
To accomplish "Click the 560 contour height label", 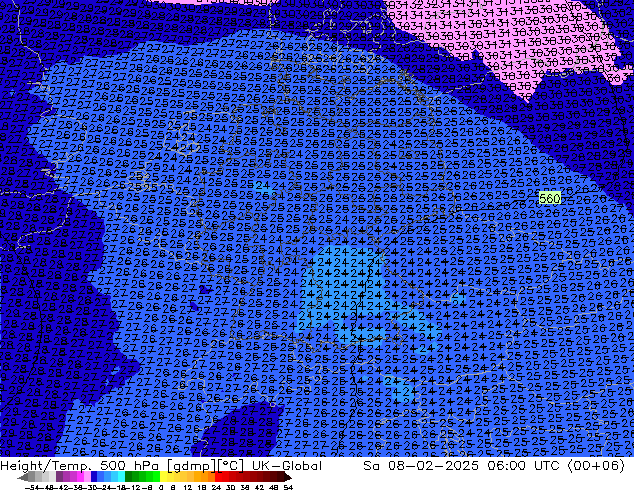I will pos(549,198).
